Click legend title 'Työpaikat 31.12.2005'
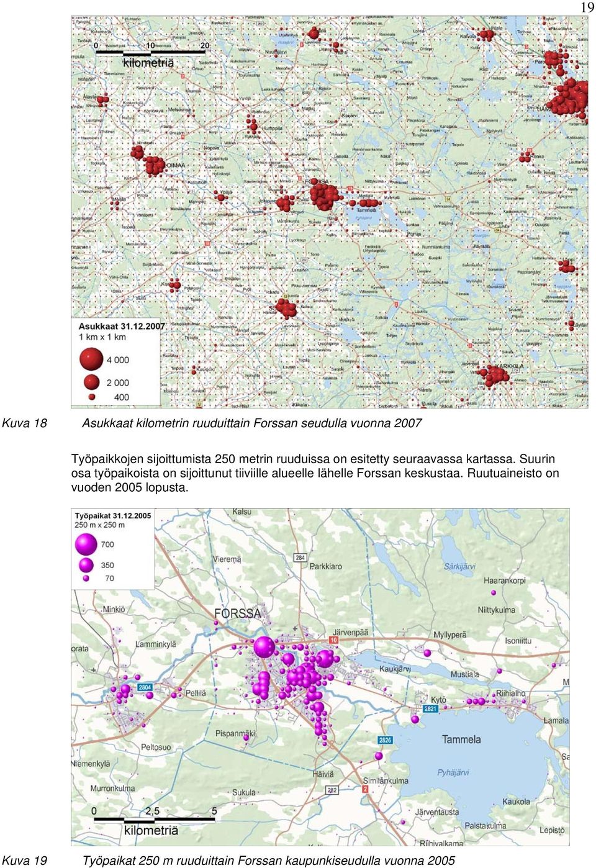Screen dimensions: 596x868 (113, 515)
